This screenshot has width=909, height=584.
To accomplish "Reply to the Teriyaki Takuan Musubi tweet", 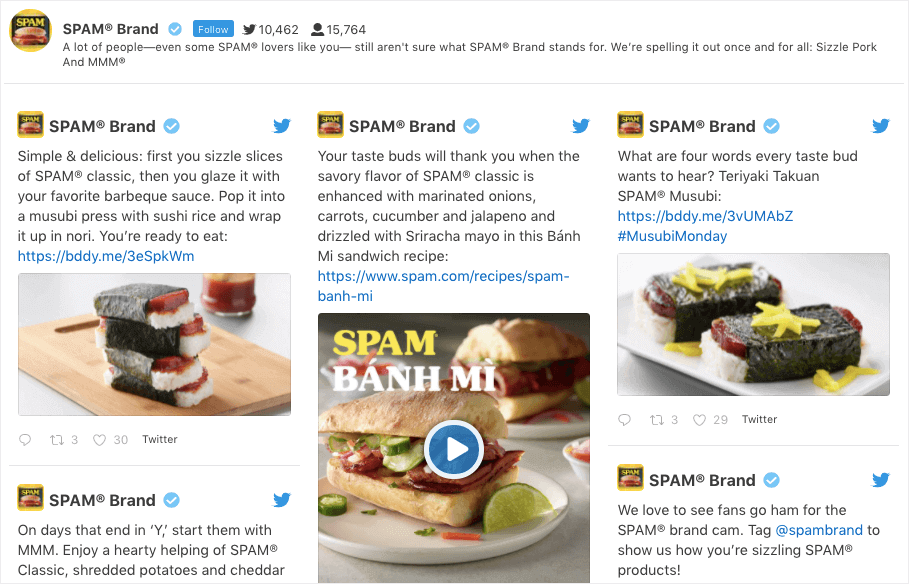I will (624, 420).
